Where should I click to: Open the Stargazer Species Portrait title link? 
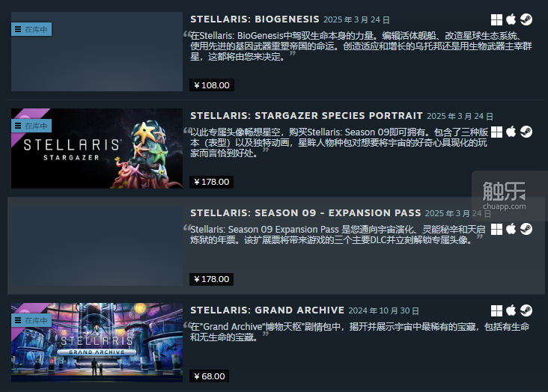(306, 116)
